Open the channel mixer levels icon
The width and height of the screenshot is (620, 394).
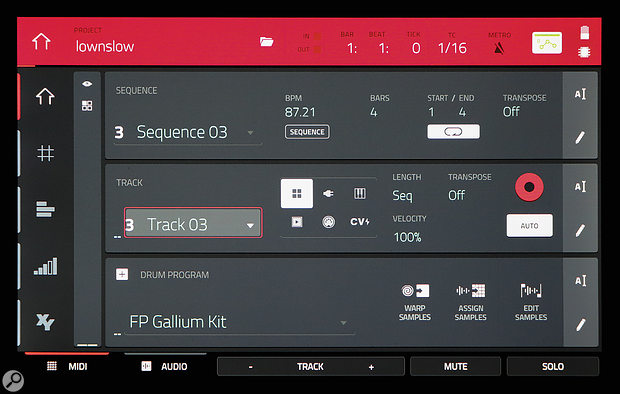pos(45,266)
